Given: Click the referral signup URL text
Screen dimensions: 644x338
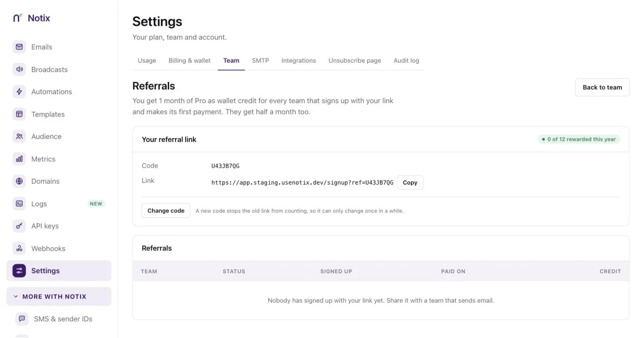Looking at the screenshot, I should (302, 182).
